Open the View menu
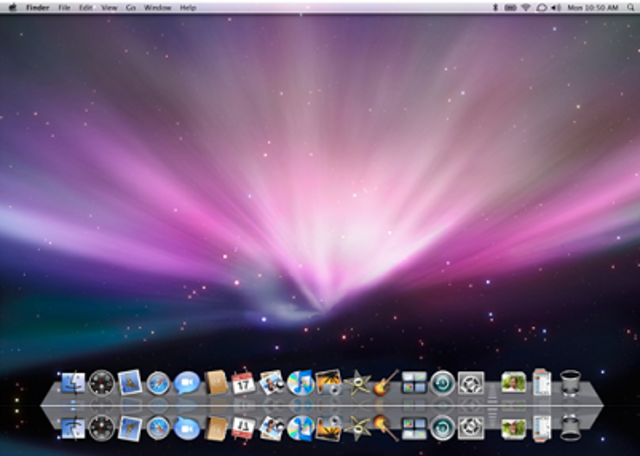Screen dimensions: 640x456 coord(109,7)
